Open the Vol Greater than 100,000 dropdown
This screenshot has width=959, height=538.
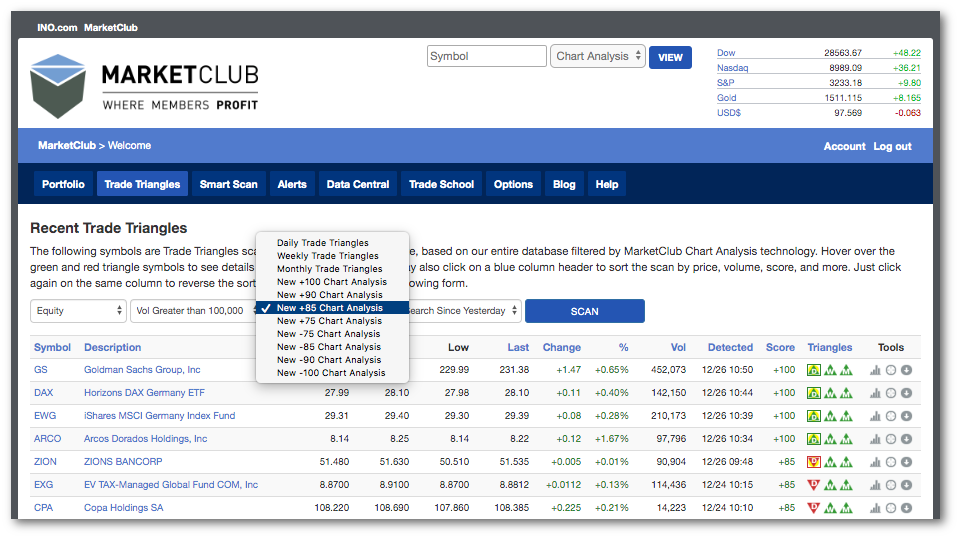click(194, 311)
